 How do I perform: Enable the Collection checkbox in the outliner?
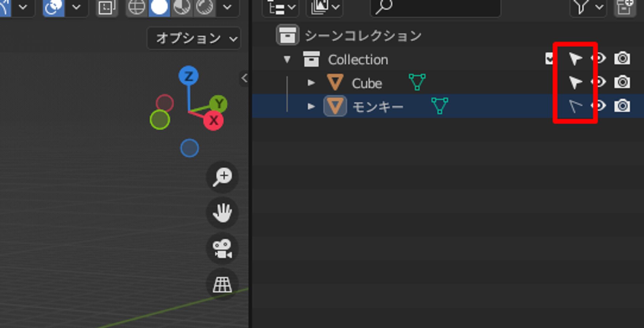(549, 58)
